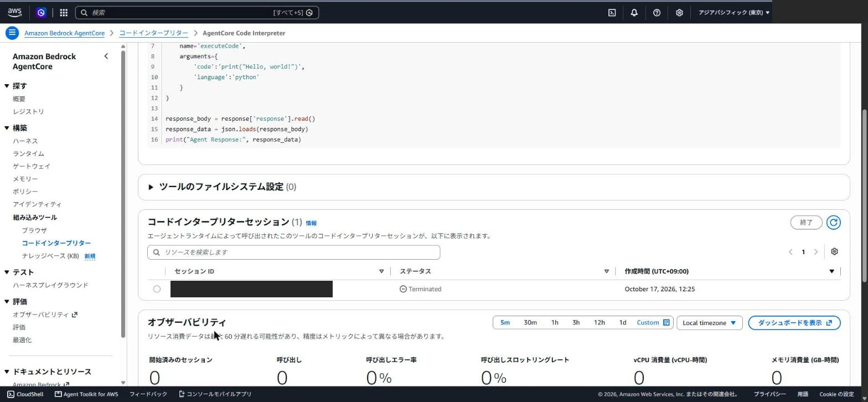Open the Asia Pacific (Tokyo) region dropdown
The width and height of the screenshot is (868, 402).
(x=733, y=12)
